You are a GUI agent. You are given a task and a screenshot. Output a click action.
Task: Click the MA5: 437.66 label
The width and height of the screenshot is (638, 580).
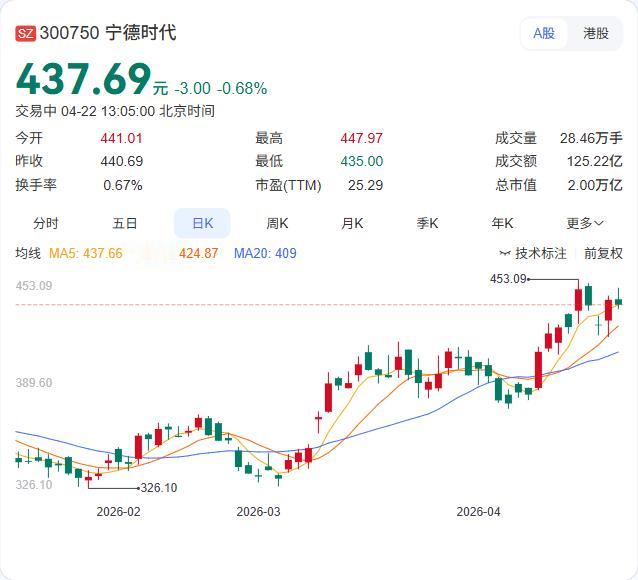(x=85, y=254)
